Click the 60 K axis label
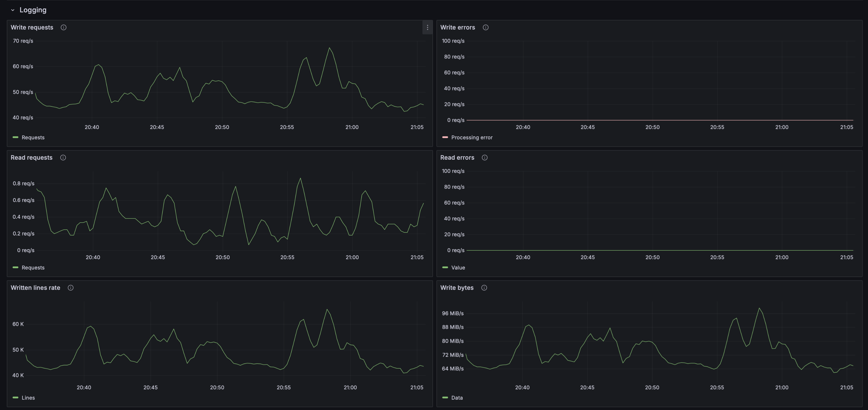Screen dimensions: 868x410 (18, 324)
